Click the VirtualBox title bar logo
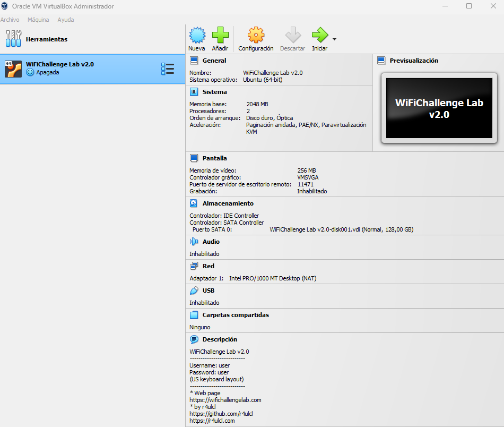This screenshot has height=427, width=504. (x=4, y=6)
